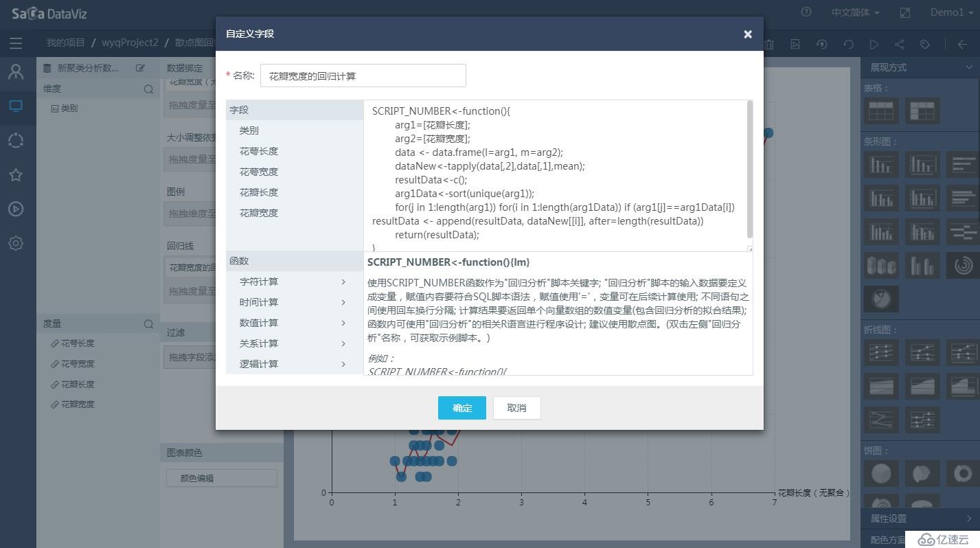980x548 pixels.
Task: Edit the dataset with pencil icon
Action: [x=140, y=68]
